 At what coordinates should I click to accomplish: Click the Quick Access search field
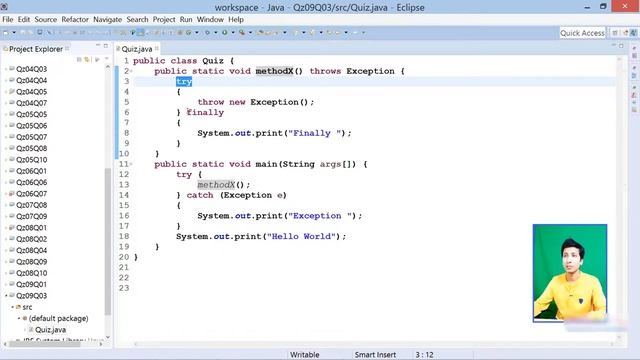point(582,33)
